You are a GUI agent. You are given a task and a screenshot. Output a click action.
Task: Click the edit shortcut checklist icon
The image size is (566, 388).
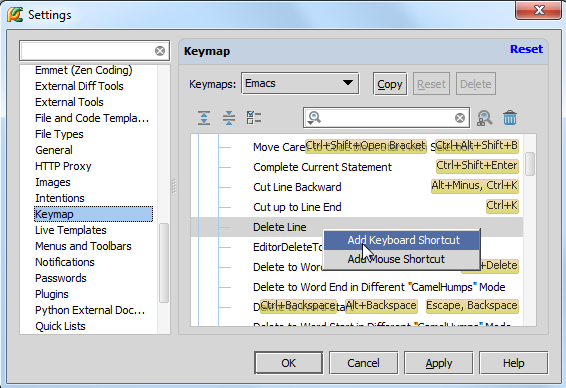pos(254,118)
